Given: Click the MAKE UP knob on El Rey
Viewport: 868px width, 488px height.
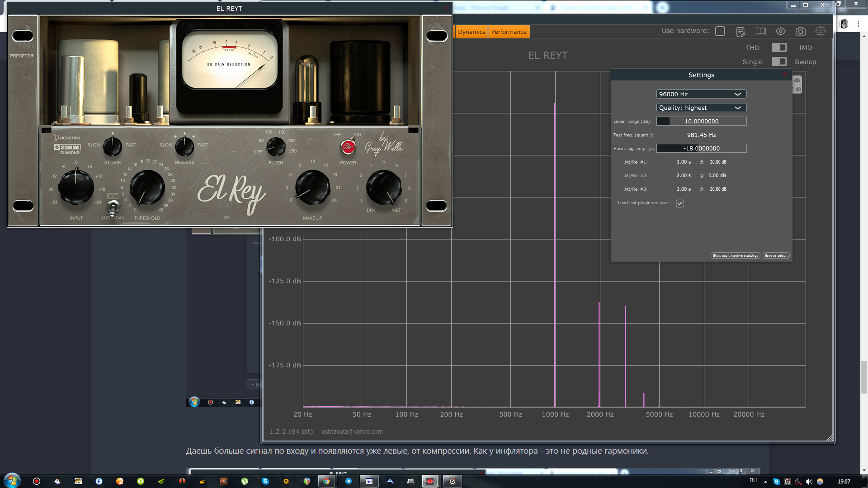Looking at the screenshot, I should 312,187.
